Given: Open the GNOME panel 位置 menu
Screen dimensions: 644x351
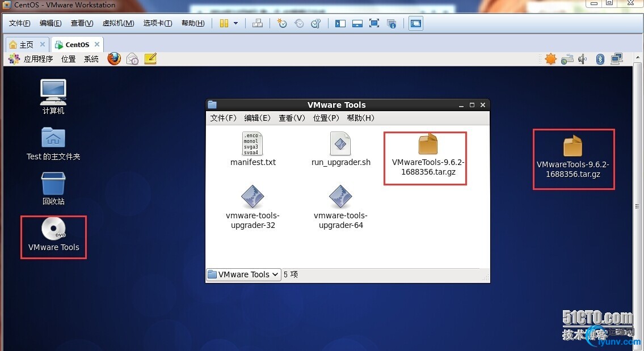Looking at the screenshot, I should 69,59.
